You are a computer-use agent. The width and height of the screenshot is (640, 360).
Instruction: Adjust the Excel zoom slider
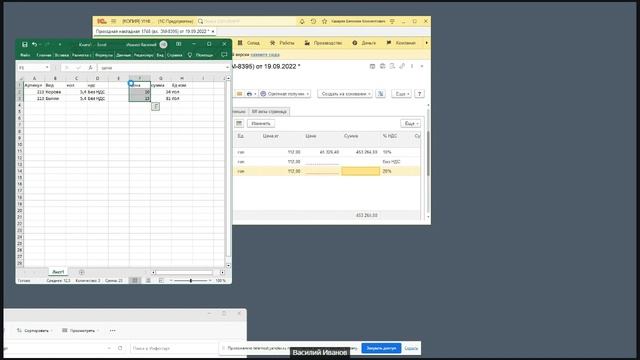tap(191, 280)
